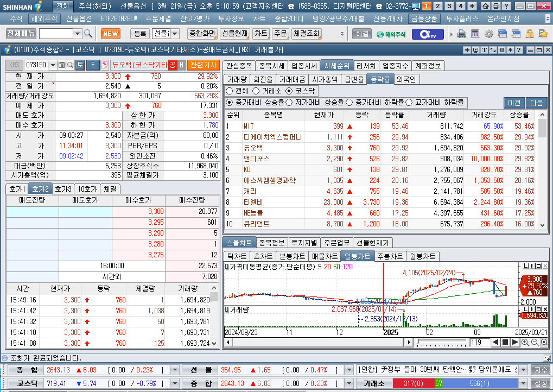Open the 해외주식 globe shortcut
553x392 pixels.
pos(391,34)
